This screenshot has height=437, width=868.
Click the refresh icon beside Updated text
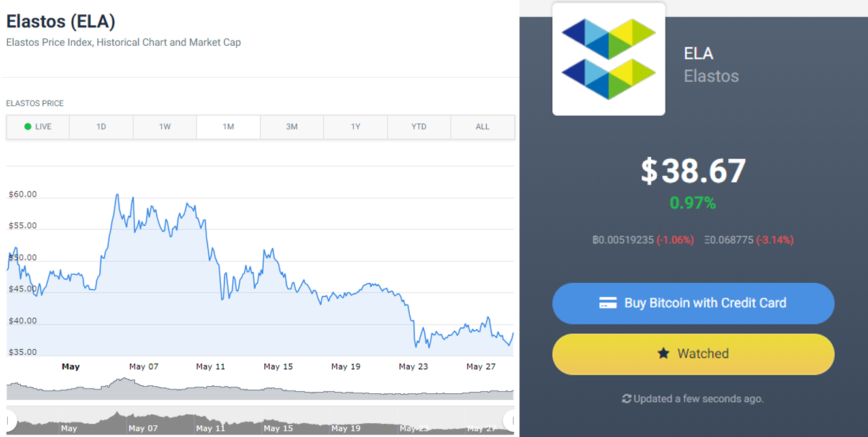627,398
